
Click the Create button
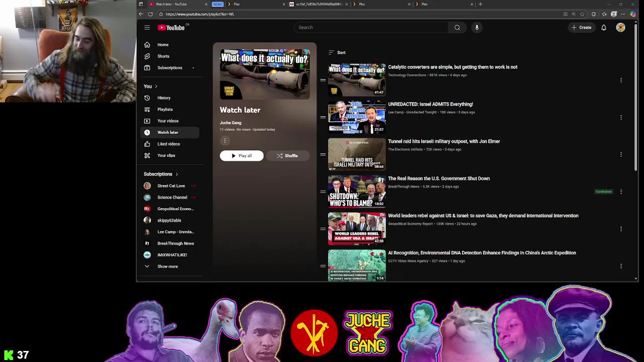pos(582,28)
